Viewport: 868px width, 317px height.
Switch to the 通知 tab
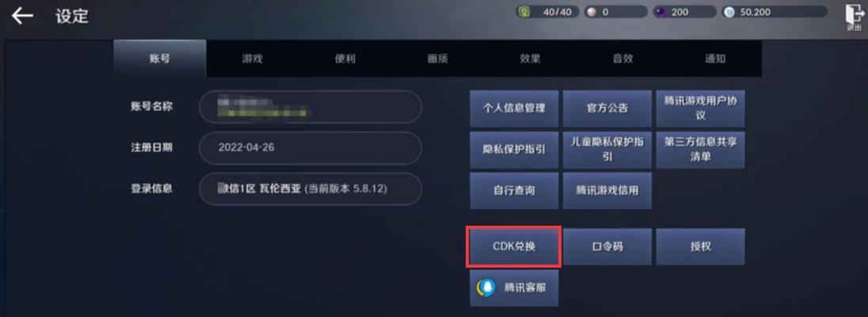(714, 58)
